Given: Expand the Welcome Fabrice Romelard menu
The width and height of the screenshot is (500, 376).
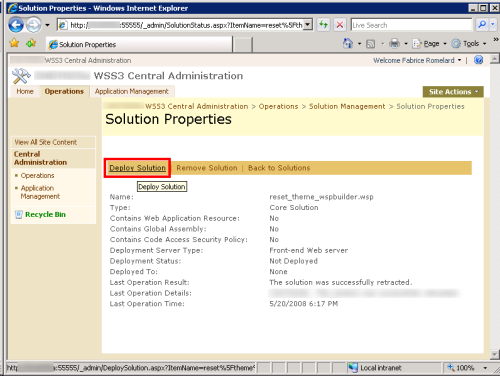Looking at the screenshot, I should click(x=417, y=60).
